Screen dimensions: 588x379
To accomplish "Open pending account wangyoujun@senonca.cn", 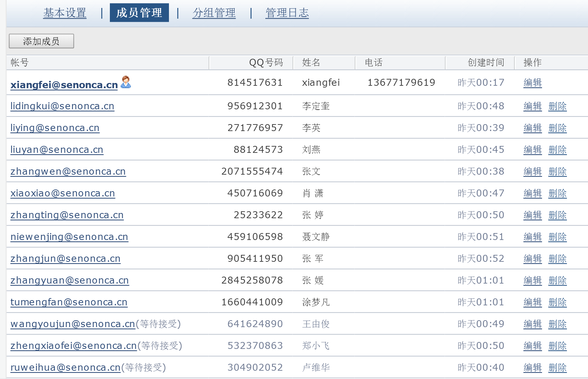I will [x=73, y=324].
